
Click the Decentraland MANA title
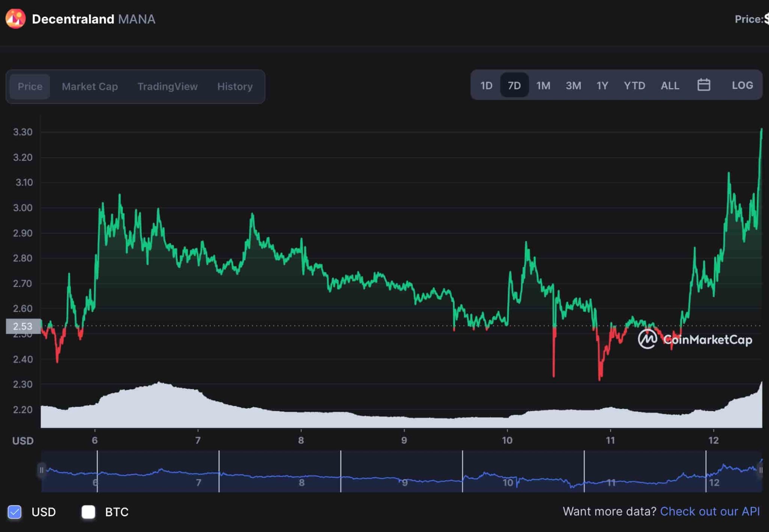tap(93, 19)
